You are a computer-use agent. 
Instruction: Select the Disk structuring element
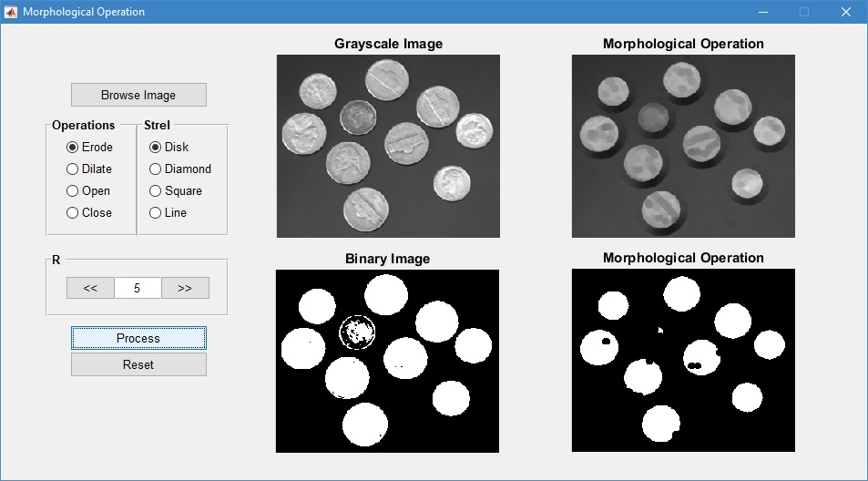click(x=156, y=147)
